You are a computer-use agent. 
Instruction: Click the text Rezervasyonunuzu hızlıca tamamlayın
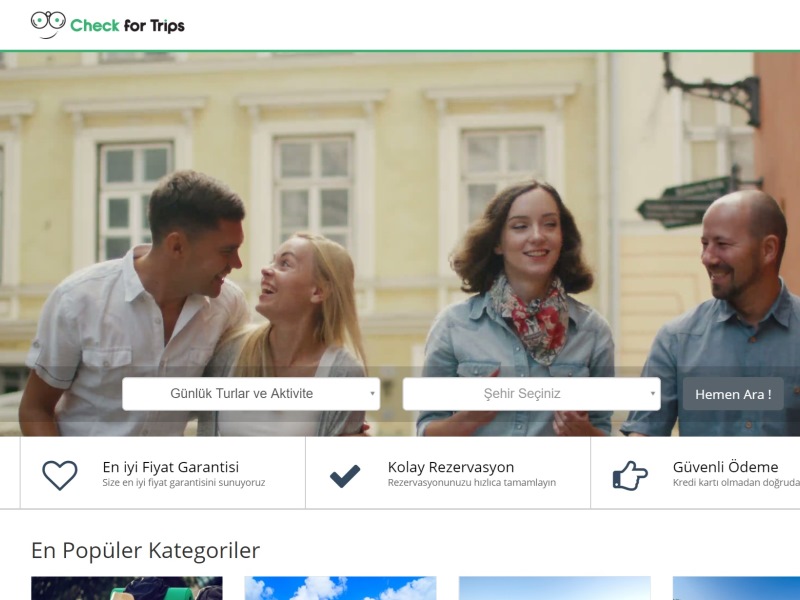tap(471, 483)
